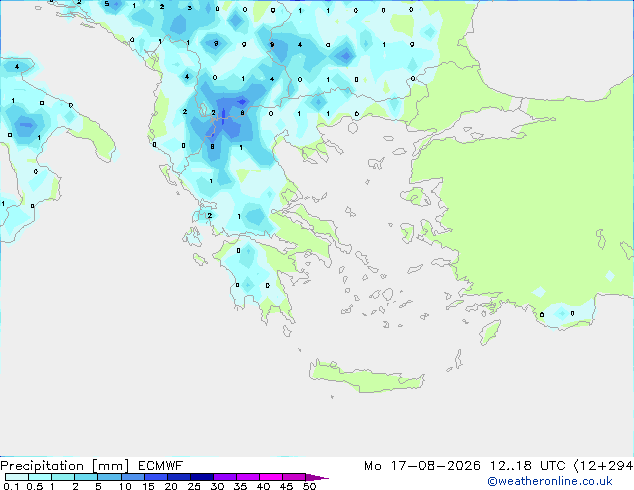Click the date '17-08-2026' text
Image resolution: width=634 pixels, height=490 pixels.
435,466
